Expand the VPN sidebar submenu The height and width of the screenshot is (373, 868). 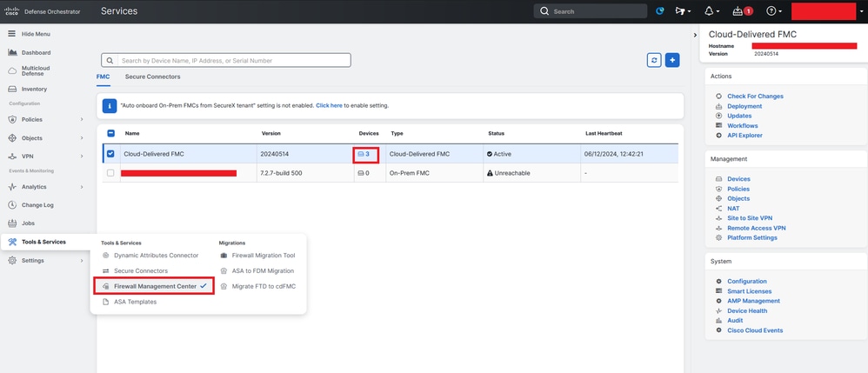click(82, 157)
